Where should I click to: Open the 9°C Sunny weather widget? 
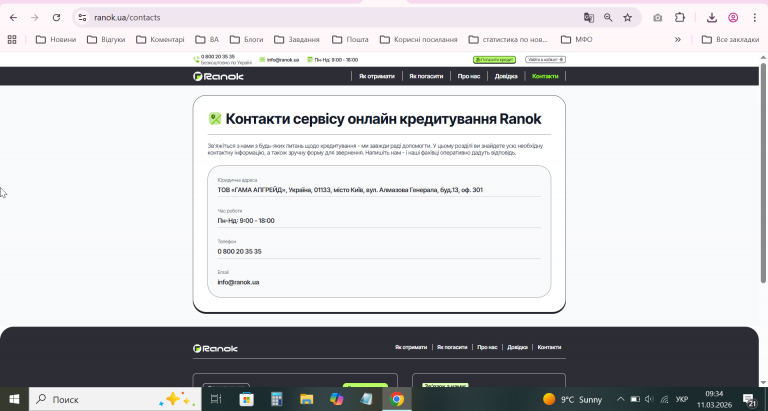(573, 399)
